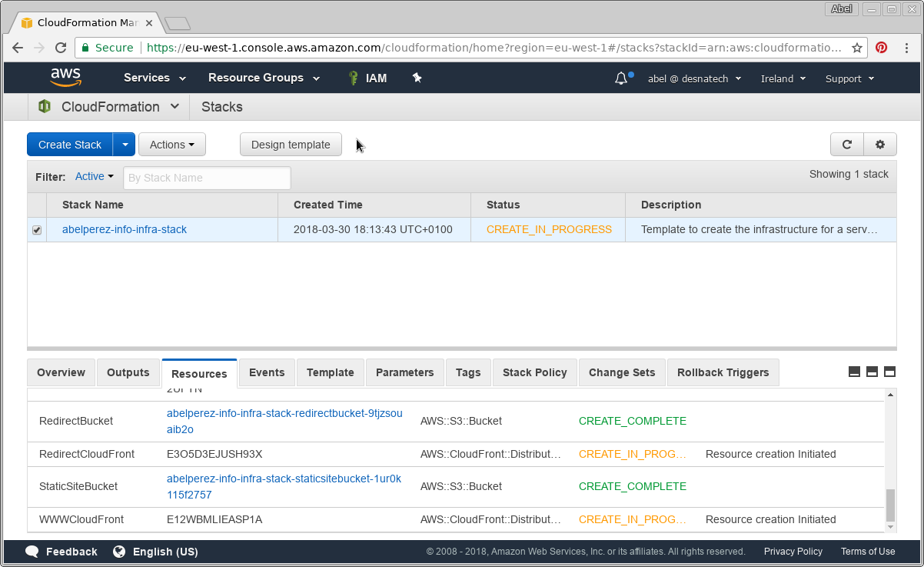
Task: Select the Resources tab
Action: pyautogui.click(x=199, y=373)
